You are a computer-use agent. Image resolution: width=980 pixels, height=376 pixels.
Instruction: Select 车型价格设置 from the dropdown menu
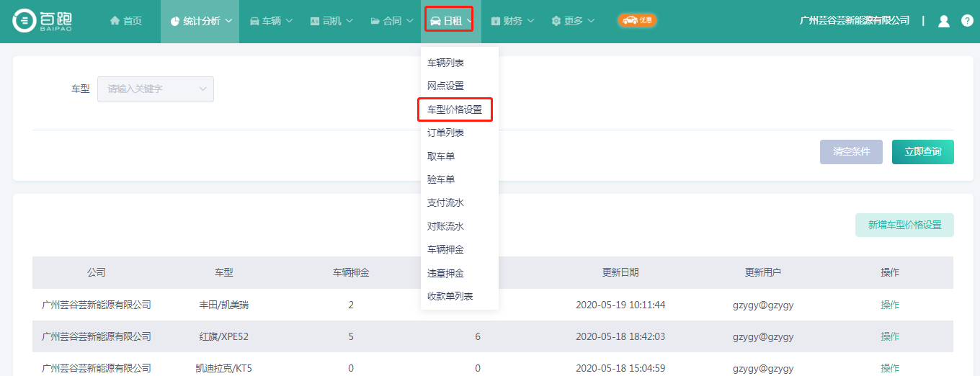(x=455, y=109)
